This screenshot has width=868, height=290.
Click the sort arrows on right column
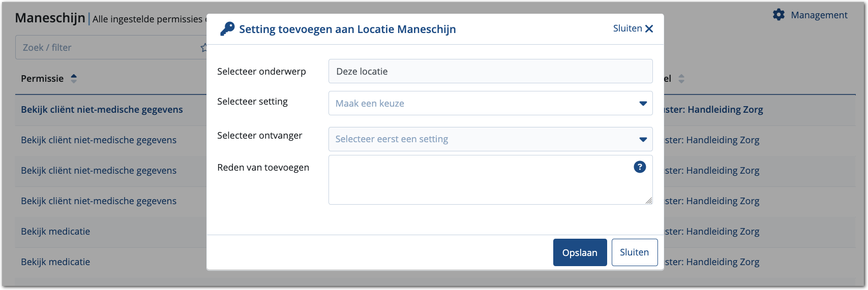click(681, 79)
